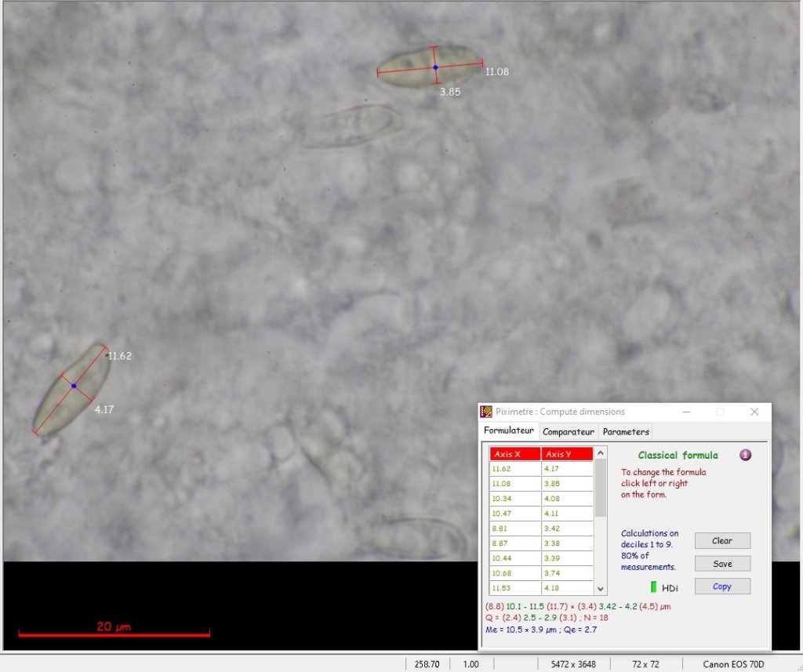This screenshot has width=803, height=672.
Task: Click the Classical formula heading
Action: pyautogui.click(x=678, y=456)
